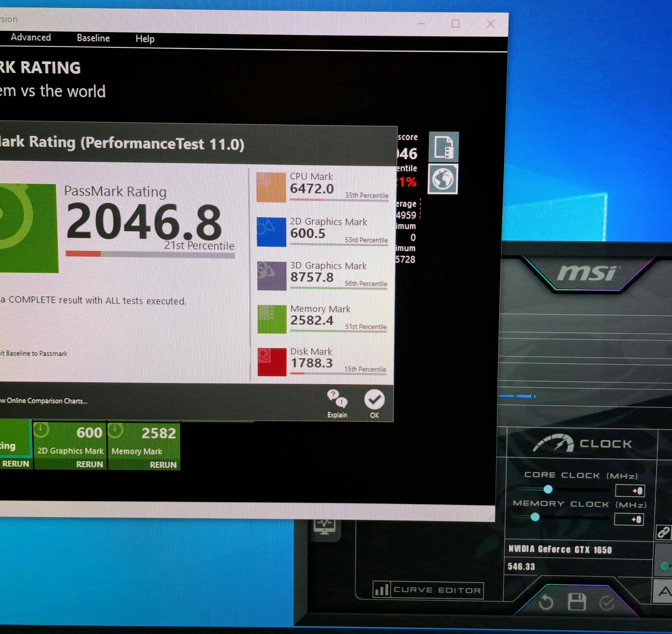Click the Memory Mark green icon

coord(272,319)
